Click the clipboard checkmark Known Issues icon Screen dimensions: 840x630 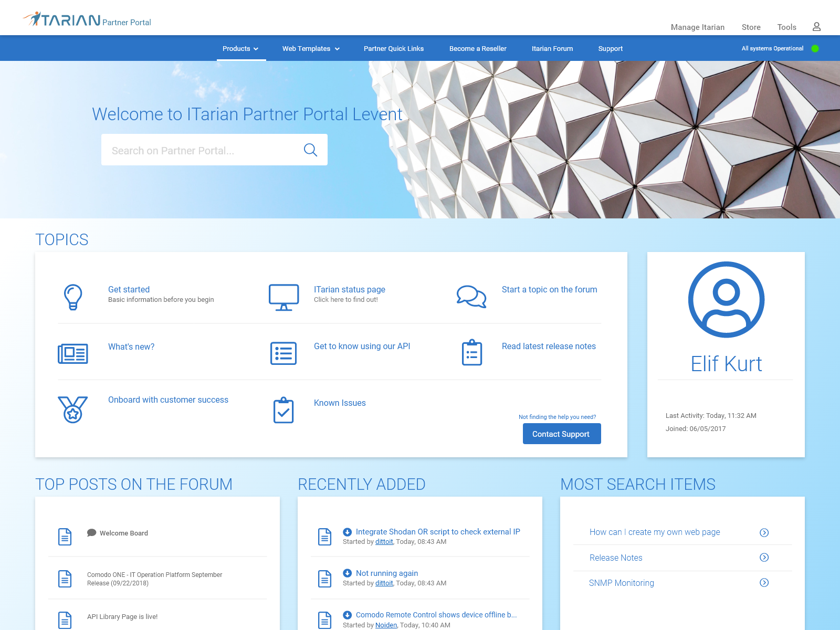[283, 410]
